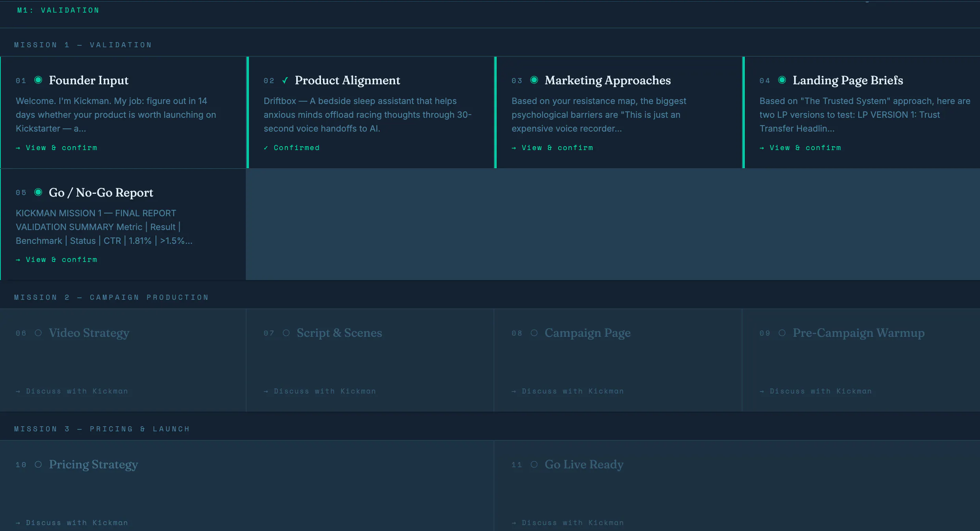Click the Confirmed status under Product Alignment
Image resolution: width=980 pixels, height=531 pixels.
(x=292, y=148)
